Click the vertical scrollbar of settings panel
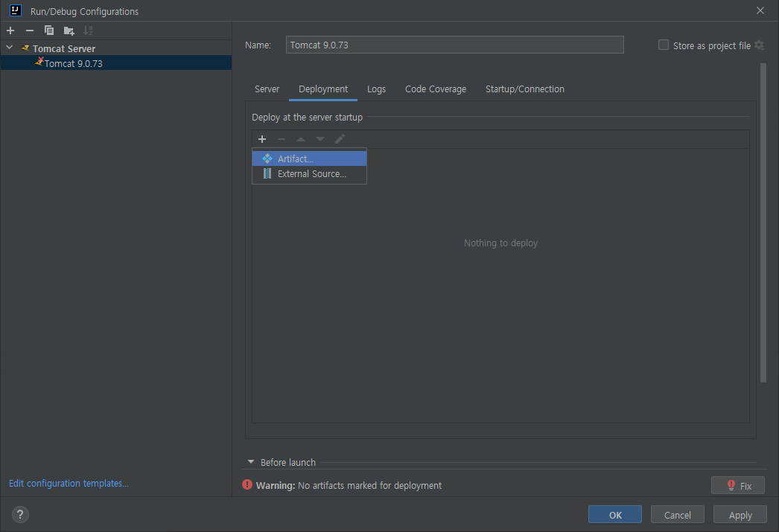The height and width of the screenshot is (532, 779). click(x=763, y=222)
